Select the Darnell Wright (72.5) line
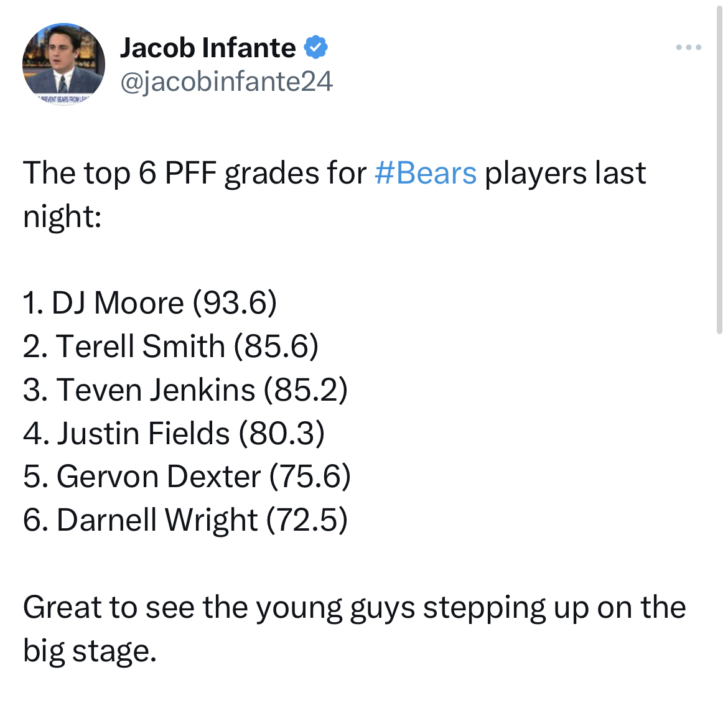 (185, 519)
